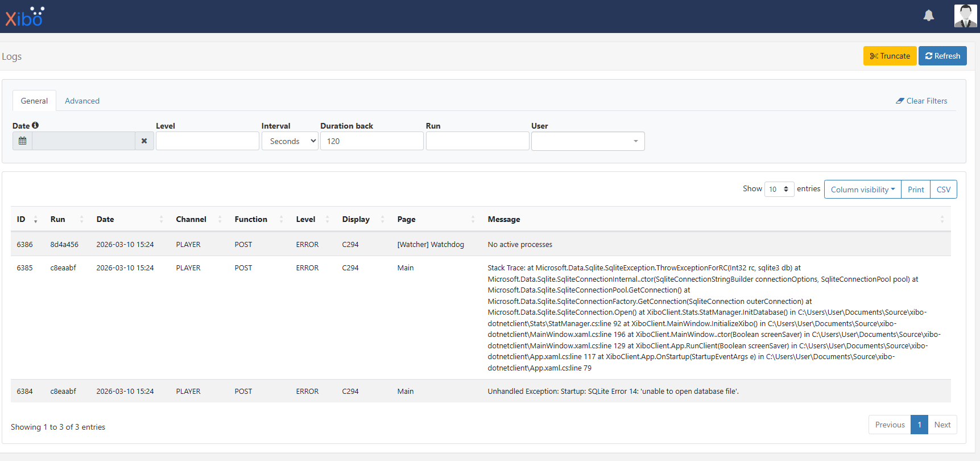The image size is (980, 461).
Task: Expand the User dropdown
Action: 588,141
